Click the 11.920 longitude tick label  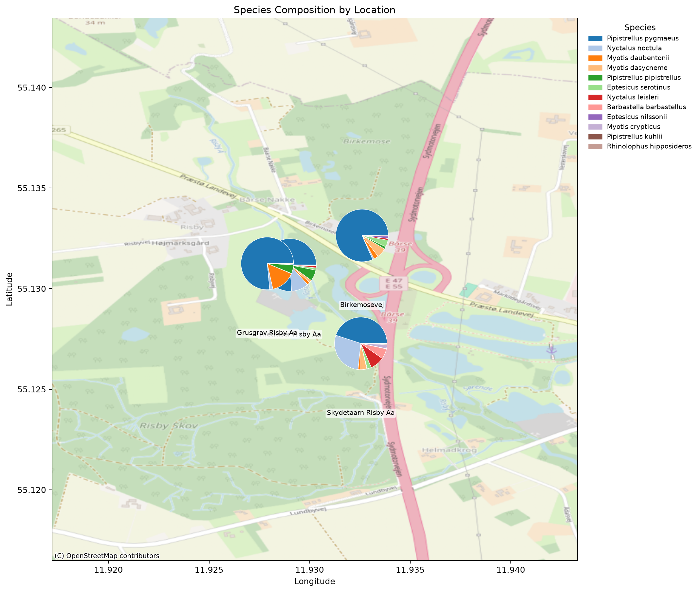108,569
